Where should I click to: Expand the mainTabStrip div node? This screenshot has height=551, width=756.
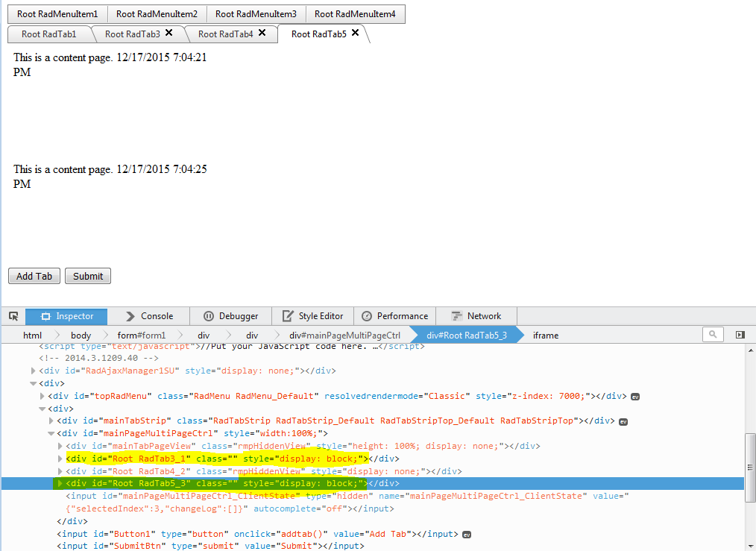(51, 421)
